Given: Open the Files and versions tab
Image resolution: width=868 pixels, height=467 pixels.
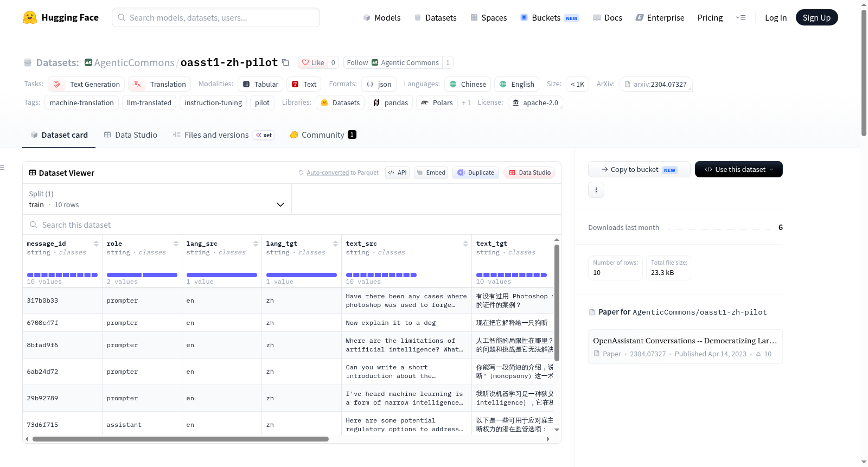Looking at the screenshot, I should pos(224,135).
